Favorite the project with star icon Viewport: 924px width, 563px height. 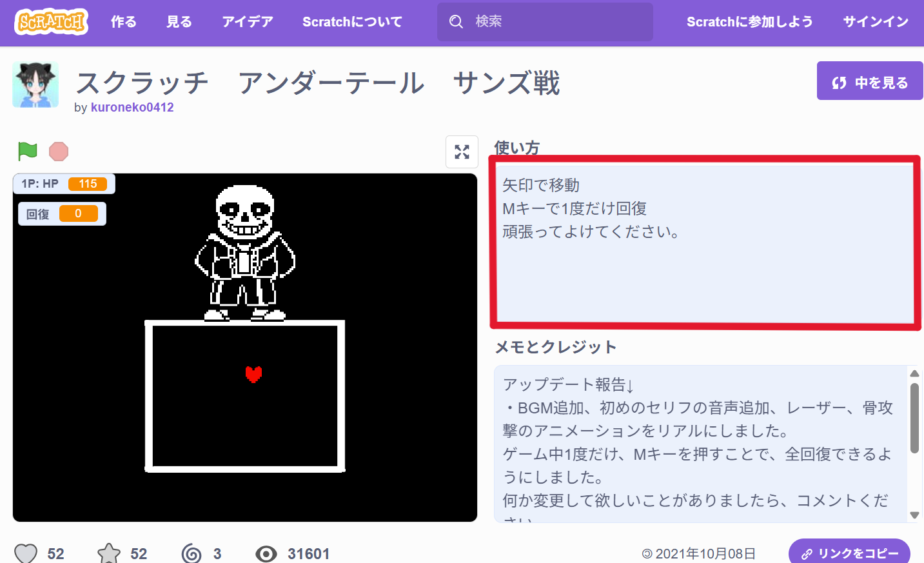point(109,553)
